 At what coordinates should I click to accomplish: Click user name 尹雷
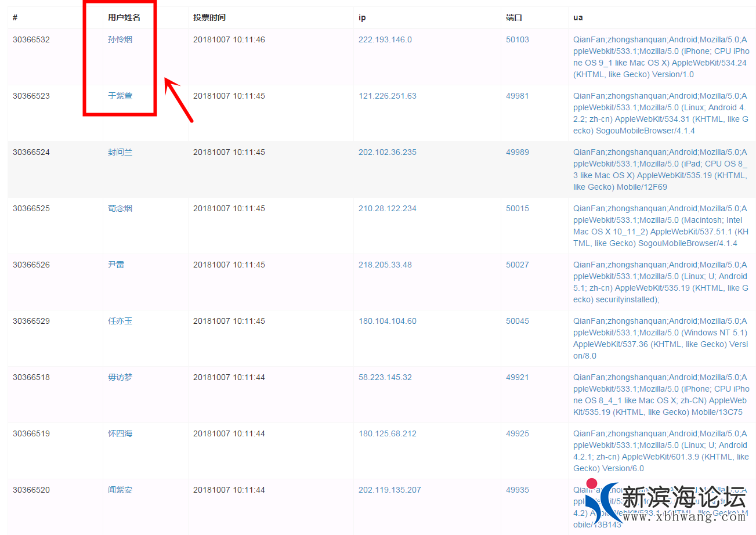coord(116,265)
